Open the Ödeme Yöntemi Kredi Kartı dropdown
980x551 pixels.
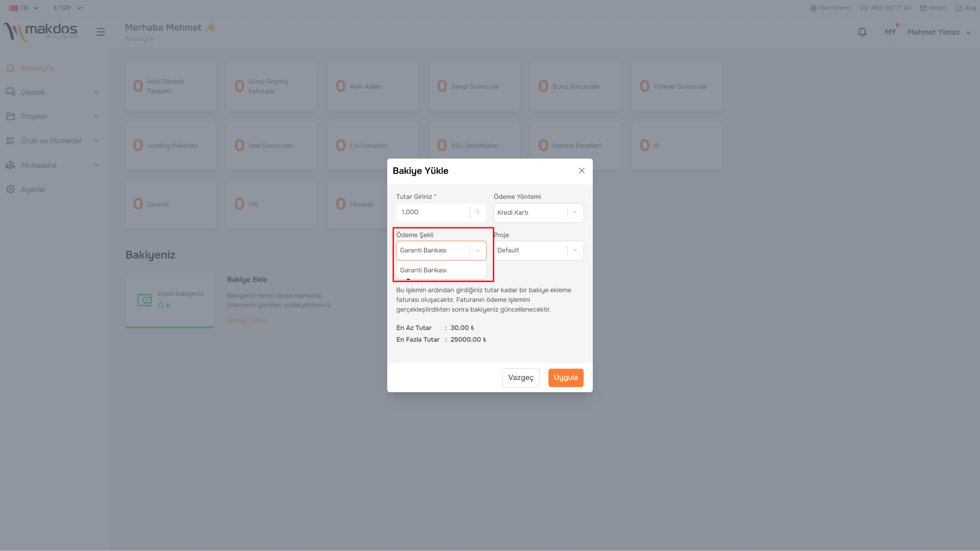[x=538, y=212]
